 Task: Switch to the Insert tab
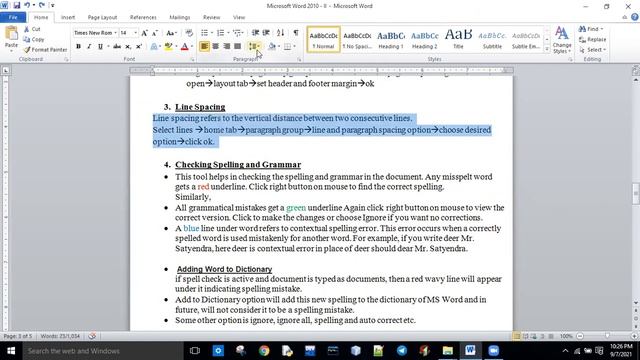click(68, 17)
